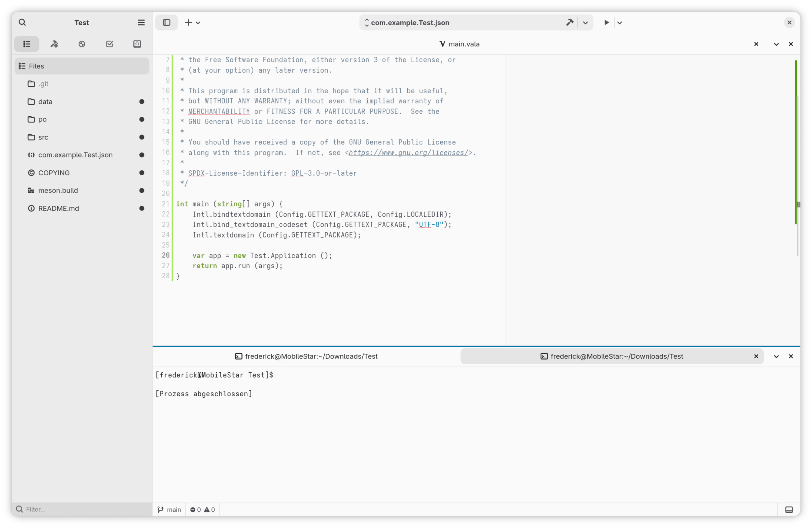812x528 pixels.
Task: Open the gnu.org licenses link
Action: (408, 153)
